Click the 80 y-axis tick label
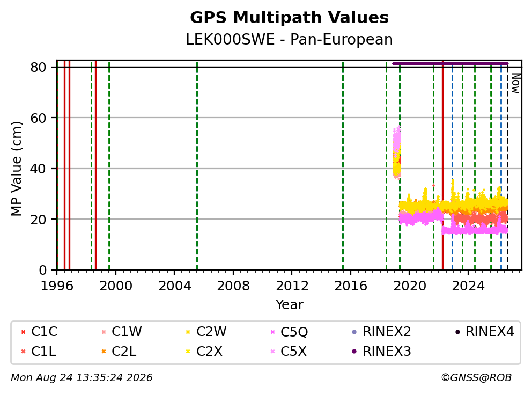The height and width of the screenshot is (394, 532). (38, 67)
